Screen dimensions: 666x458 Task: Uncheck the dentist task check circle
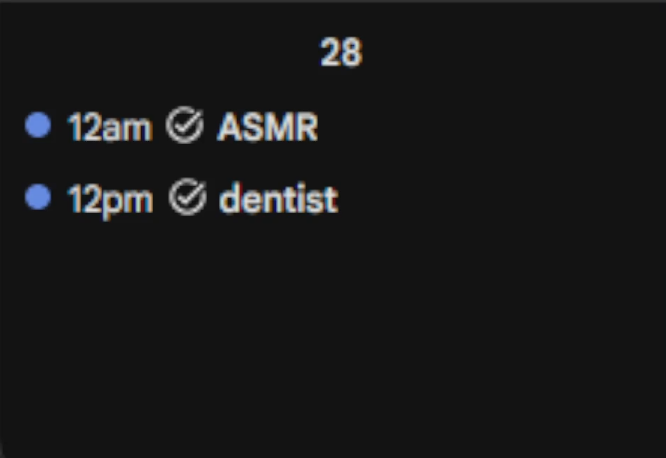pyautogui.click(x=186, y=198)
